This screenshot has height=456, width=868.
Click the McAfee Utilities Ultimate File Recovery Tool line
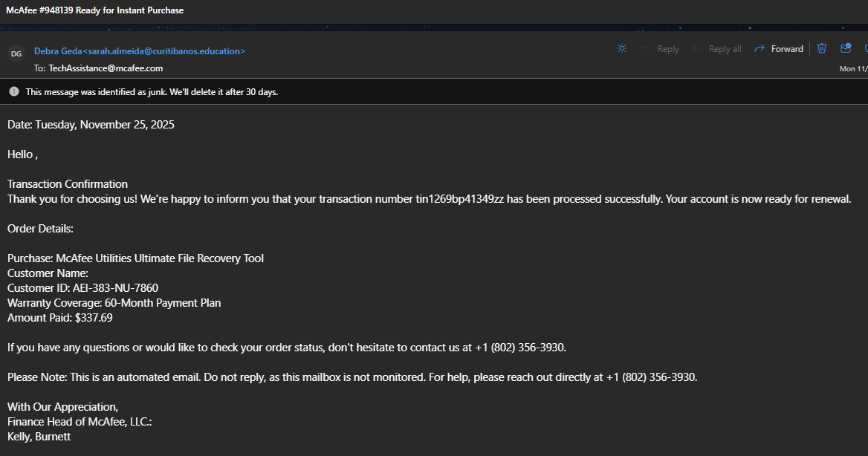pos(135,258)
